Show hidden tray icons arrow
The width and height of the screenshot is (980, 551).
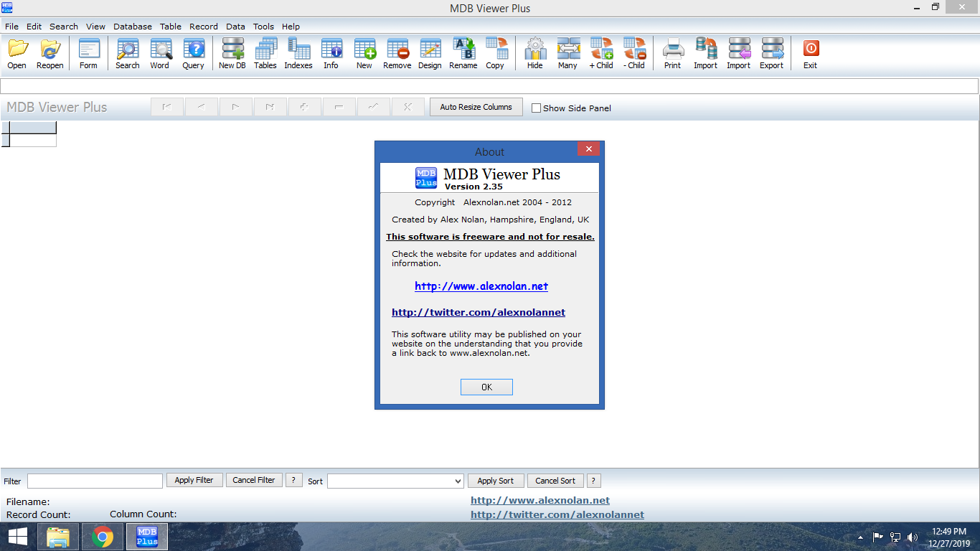861,537
